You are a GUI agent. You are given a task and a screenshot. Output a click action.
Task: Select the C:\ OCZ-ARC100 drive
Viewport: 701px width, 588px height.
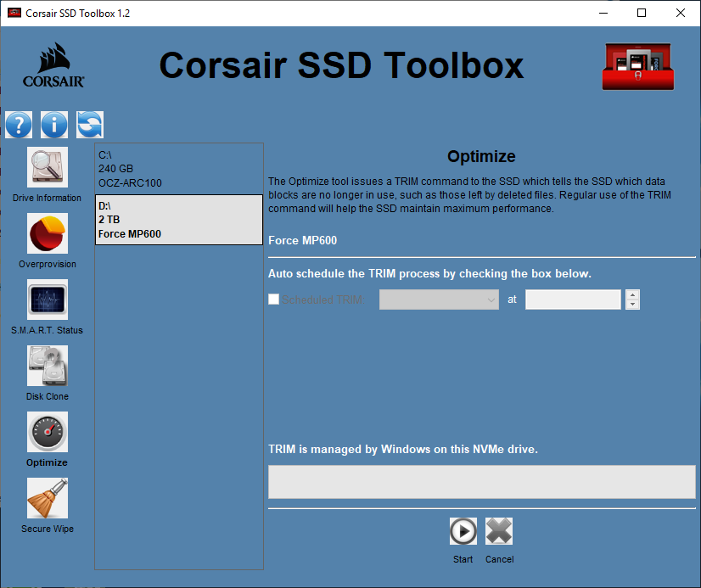178,168
